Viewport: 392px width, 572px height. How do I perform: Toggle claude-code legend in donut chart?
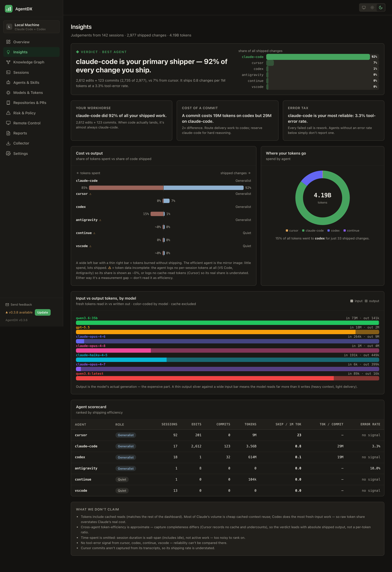(313, 231)
